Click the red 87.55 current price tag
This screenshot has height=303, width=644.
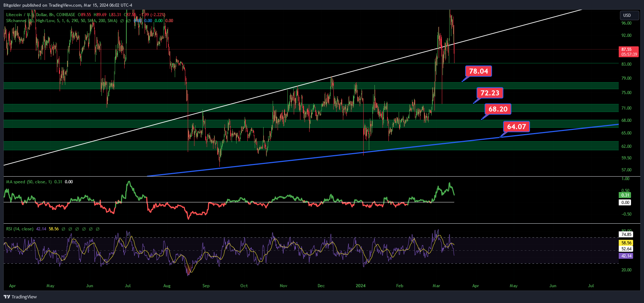[x=628, y=50]
